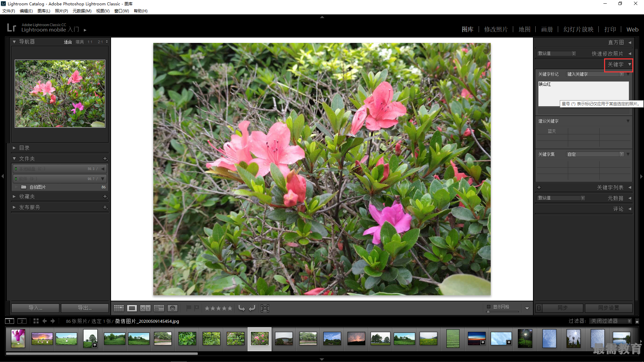Viewport: 644px width, 362px height.
Task: Switch to Slideshow (幻灯片放映) module
Action: (x=578, y=29)
